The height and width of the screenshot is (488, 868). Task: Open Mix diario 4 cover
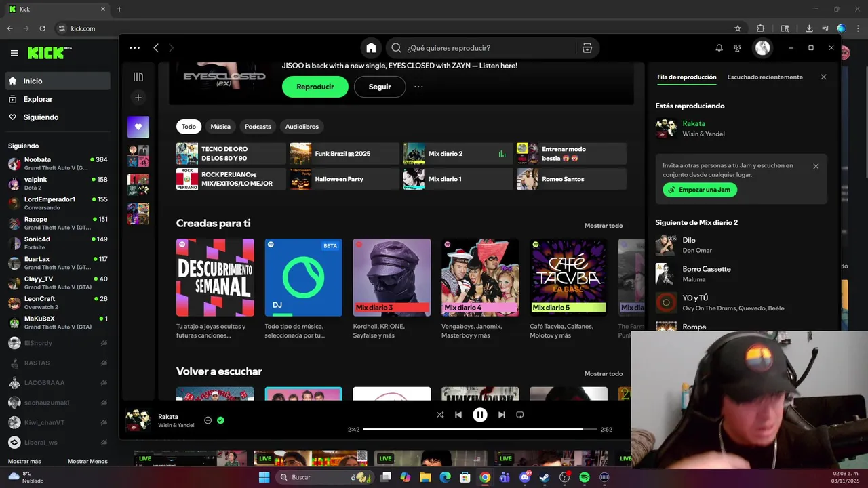(x=480, y=277)
